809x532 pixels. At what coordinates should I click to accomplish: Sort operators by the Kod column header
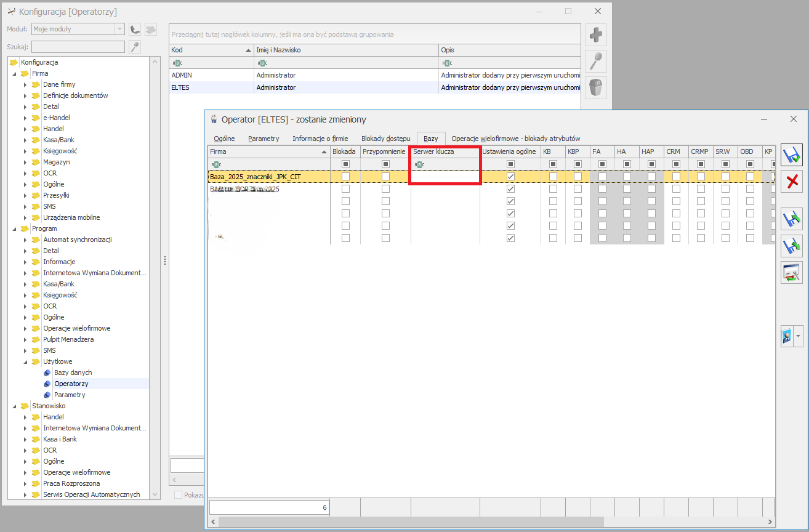211,50
